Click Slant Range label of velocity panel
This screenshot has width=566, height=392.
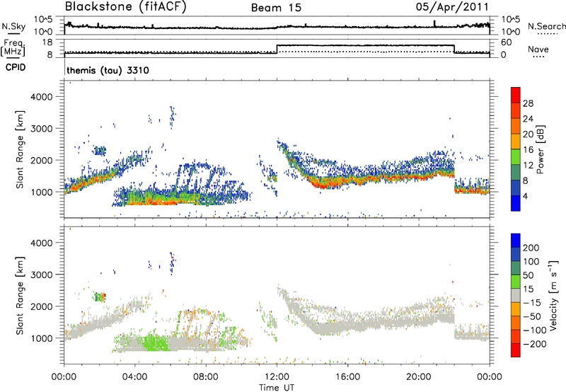(20, 296)
